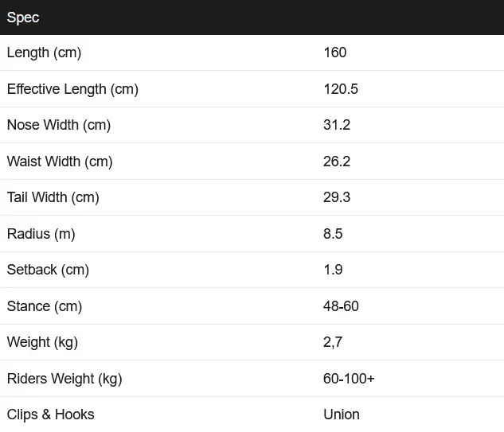Click the length value 160
This screenshot has width=504, height=432.
(x=335, y=53)
